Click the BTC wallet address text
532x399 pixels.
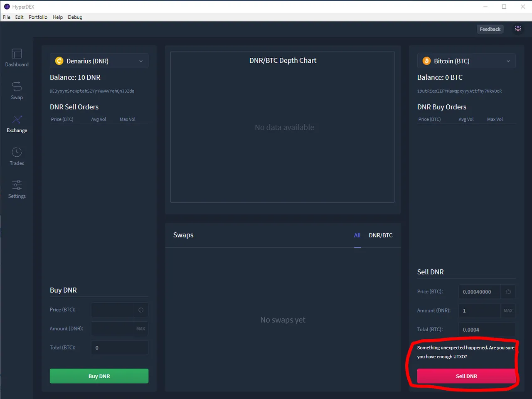tap(459, 91)
